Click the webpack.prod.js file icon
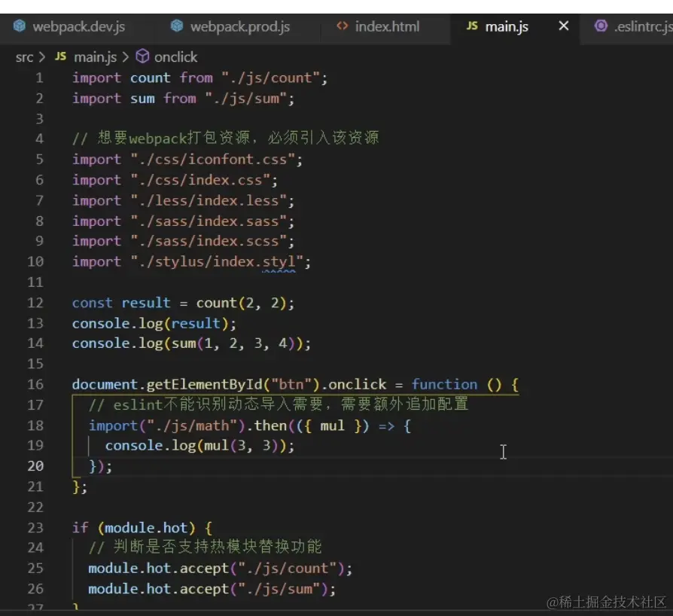 click(176, 26)
